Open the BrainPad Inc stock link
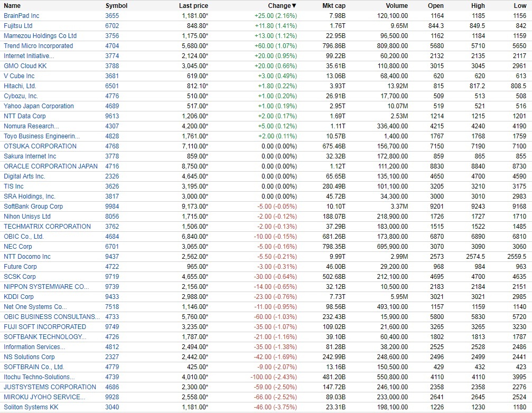The image size is (532, 413). tap(21, 16)
